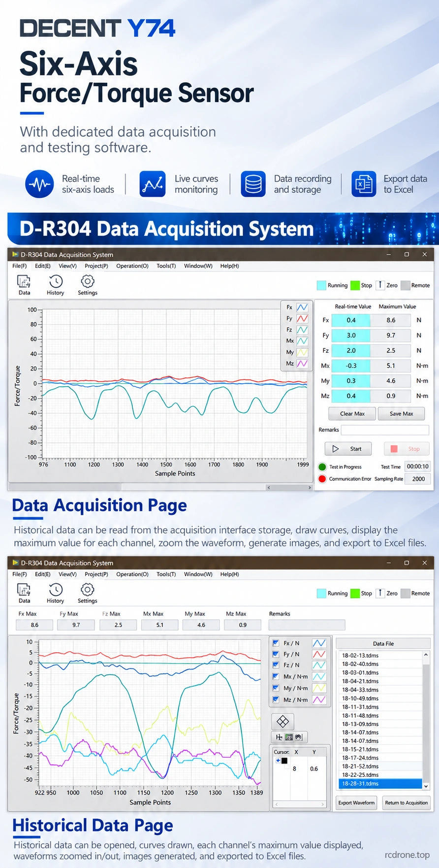The width and height of the screenshot is (439, 868).
Task: Uncheck the Fx / N channel checkbox
Action: [x=276, y=643]
